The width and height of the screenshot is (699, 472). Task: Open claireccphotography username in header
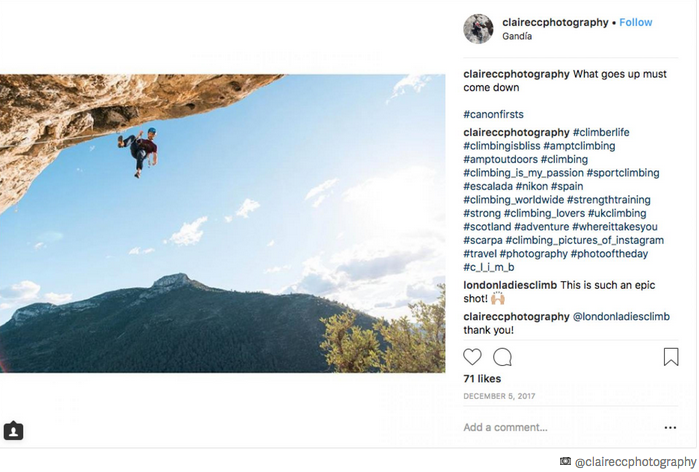pyautogui.click(x=555, y=22)
